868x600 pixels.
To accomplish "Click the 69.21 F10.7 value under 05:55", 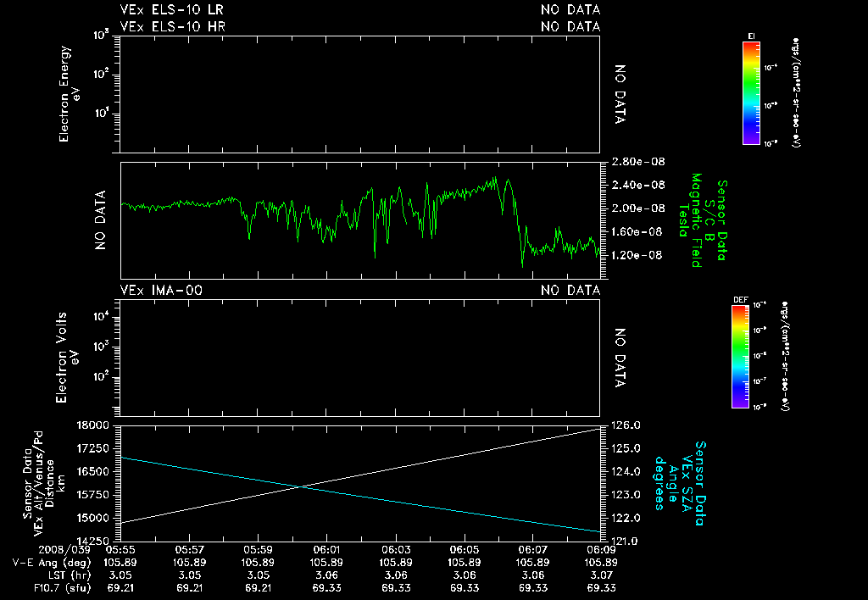I will point(120,588).
